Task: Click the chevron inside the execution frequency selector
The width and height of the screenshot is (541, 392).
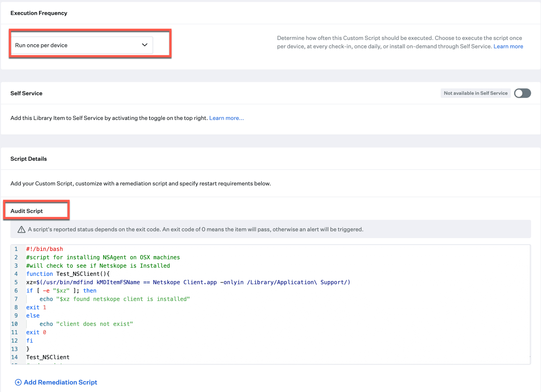Action: coord(144,45)
